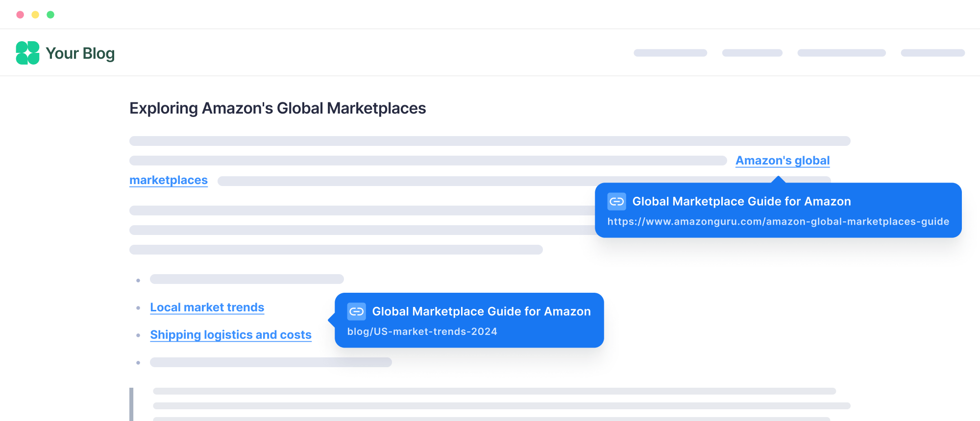This screenshot has height=421, width=980.
Task: Click the "blog/US-market-trends-2024" path text
Action: click(x=422, y=331)
